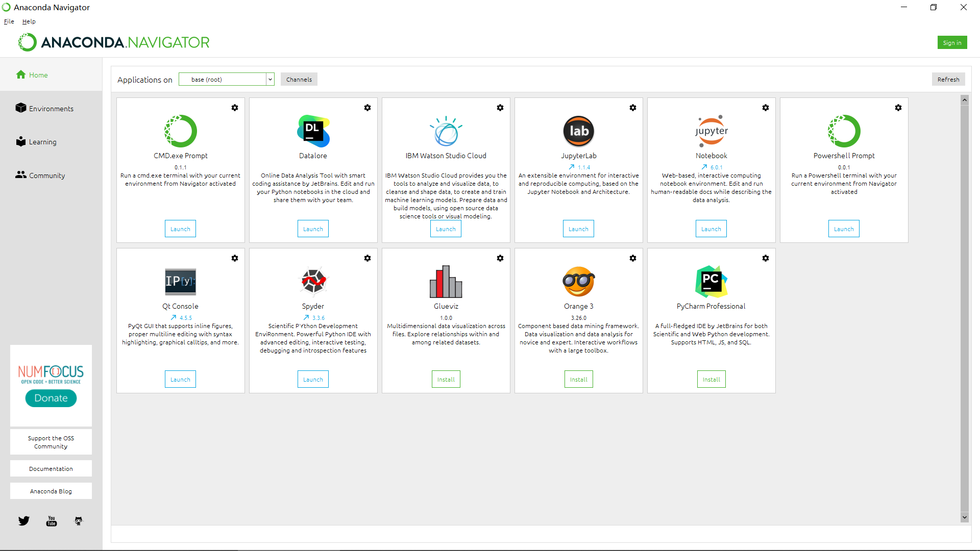Open the Anaconda YouTube channel
The image size is (980, 551).
(x=52, y=521)
